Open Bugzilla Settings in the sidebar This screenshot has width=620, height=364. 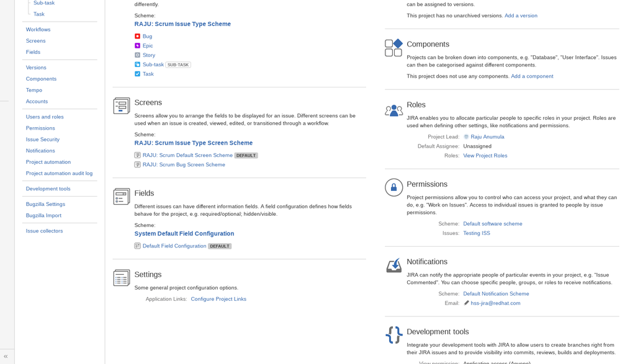[45, 204]
